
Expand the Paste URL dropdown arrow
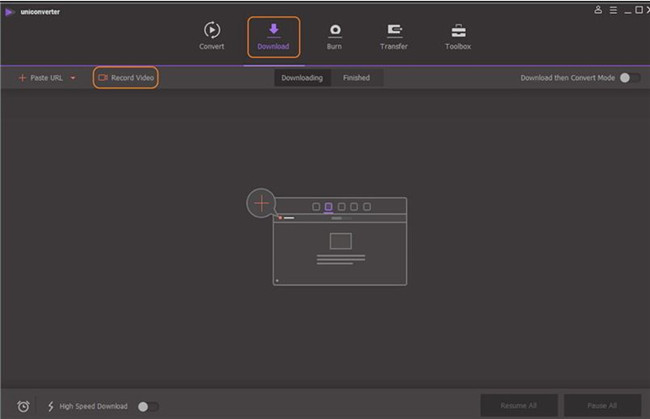[x=73, y=77]
